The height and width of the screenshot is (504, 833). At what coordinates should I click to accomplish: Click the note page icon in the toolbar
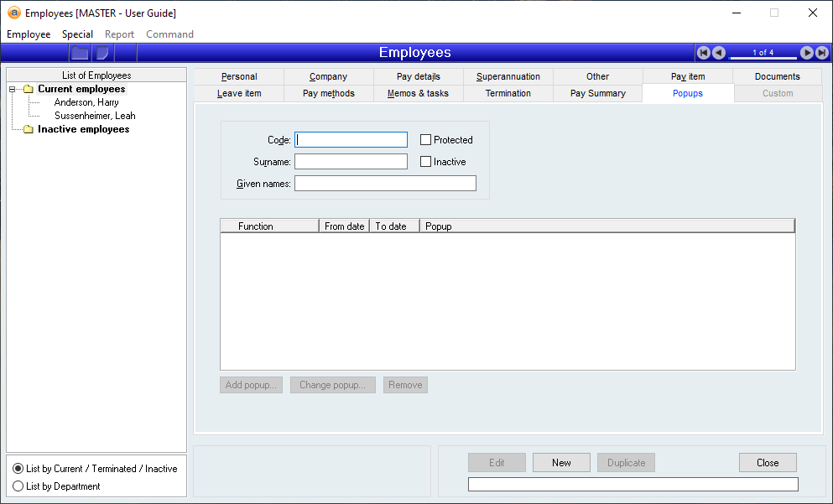point(102,53)
